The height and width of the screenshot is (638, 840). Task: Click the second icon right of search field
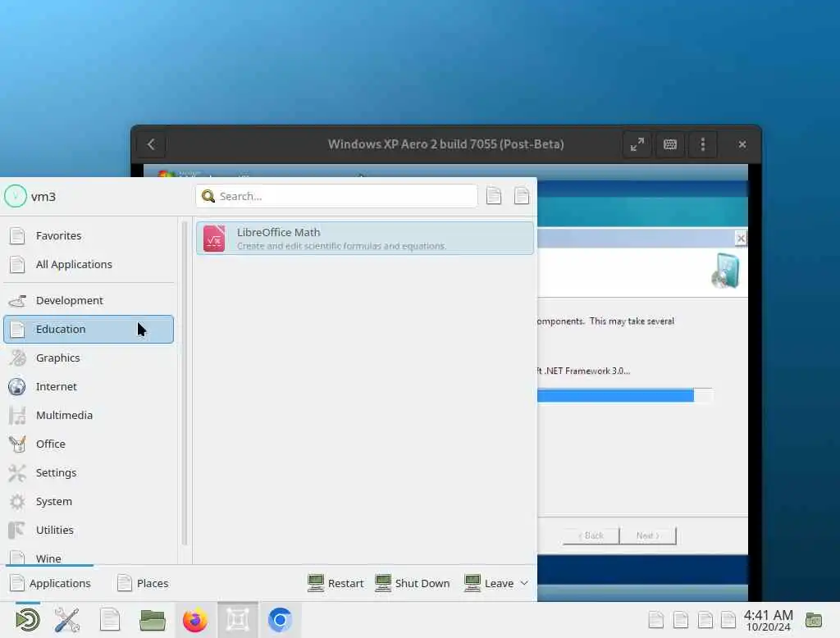tap(521, 196)
